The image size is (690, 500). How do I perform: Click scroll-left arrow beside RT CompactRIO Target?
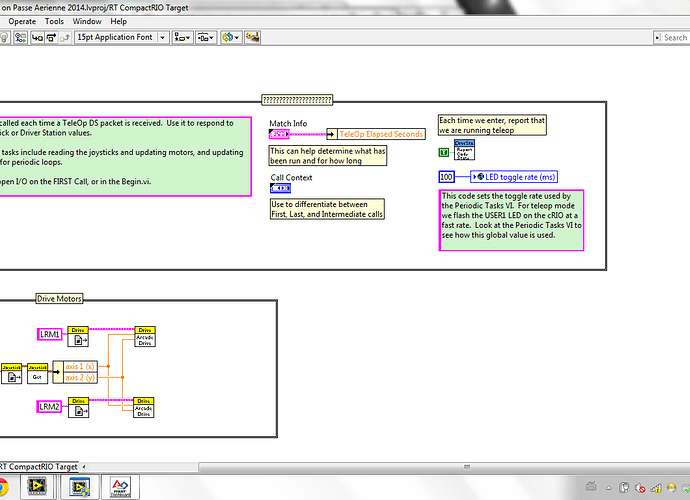point(84,467)
